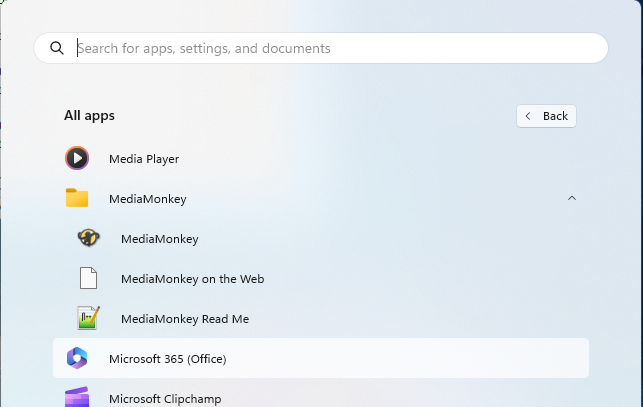Image resolution: width=643 pixels, height=407 pixels.
Task: Select the MediaMonkey folder name label
Action: [x=147, y=198]
